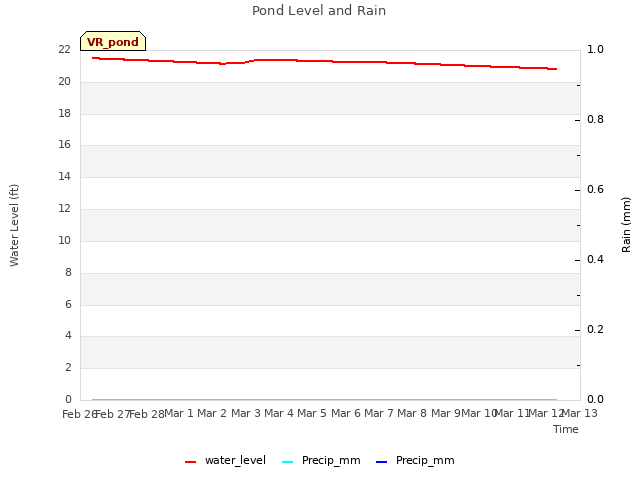Click the 18 tick on Water Level axis
The height and width of the screenshot is (480, 640).
pyautogui.click(x=64, y=113)
